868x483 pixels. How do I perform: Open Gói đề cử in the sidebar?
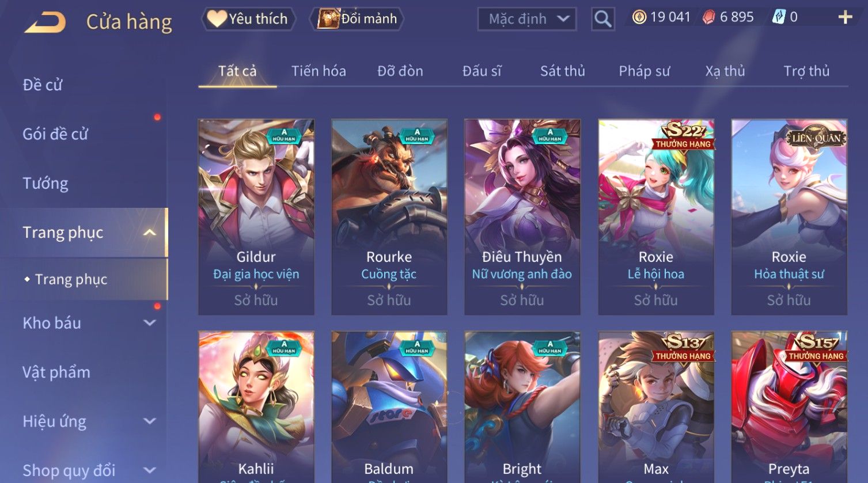[55, 134]
